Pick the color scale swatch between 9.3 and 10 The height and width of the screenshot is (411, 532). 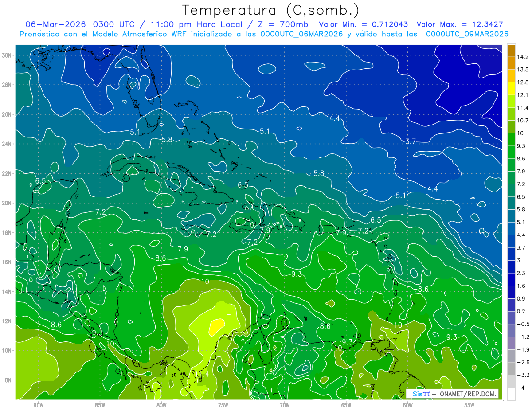point(511,140)
